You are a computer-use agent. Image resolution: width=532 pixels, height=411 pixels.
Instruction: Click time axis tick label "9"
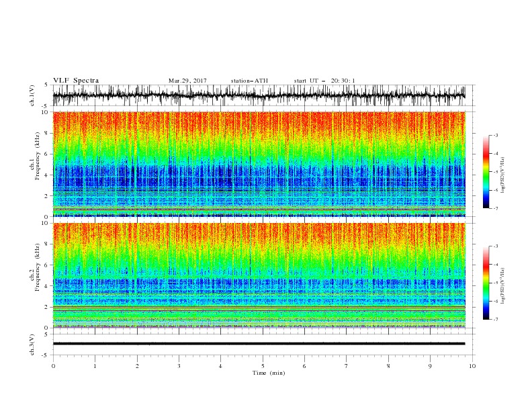coord(430,366)
